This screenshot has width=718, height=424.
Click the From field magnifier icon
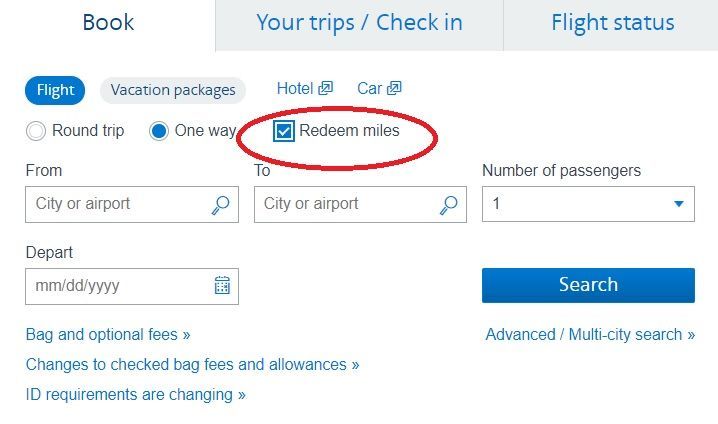tap(220, 205)
